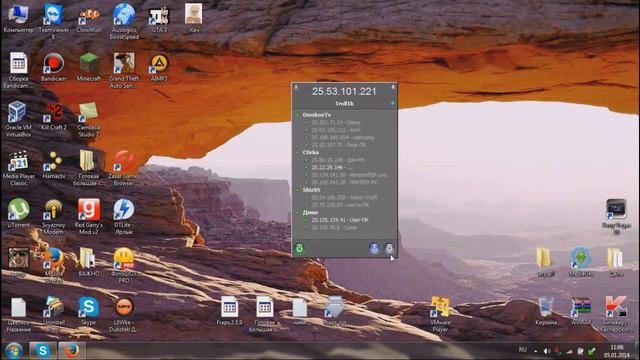
Task: Collapse the Ctirka network group
Action: click(x=298, y=152)
